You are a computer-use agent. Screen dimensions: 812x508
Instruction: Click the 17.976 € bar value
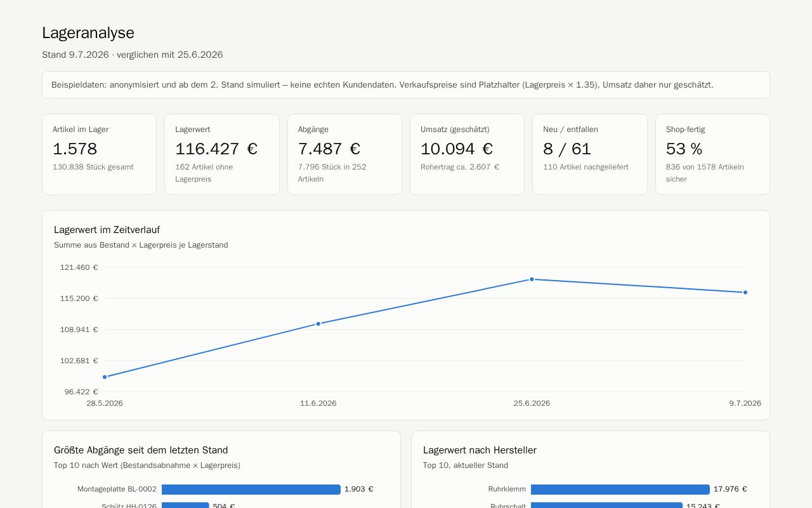point(730,490)
